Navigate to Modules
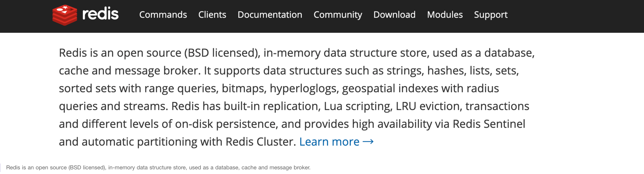This screenshot has height=174, width=644. pos(445,14)
